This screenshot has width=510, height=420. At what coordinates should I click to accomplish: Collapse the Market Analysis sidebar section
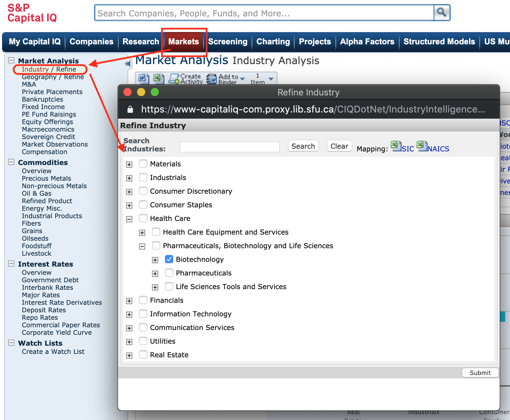click(11, 60)
